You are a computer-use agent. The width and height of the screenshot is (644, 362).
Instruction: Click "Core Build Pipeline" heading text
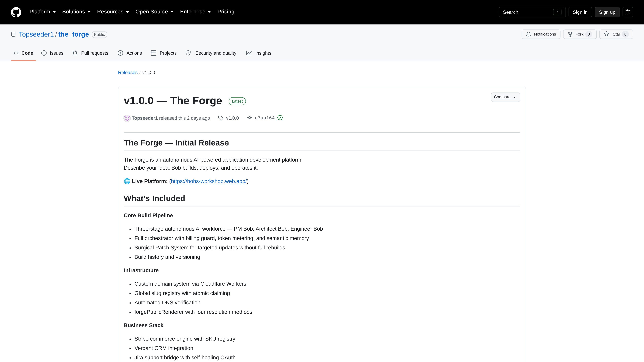[x=148, y=215]
